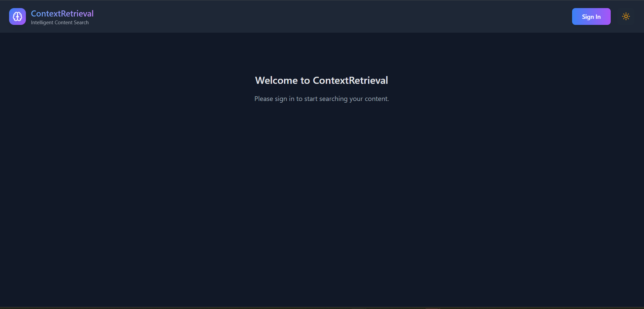Switch to light mode via the sun icon

click(626, 16)
